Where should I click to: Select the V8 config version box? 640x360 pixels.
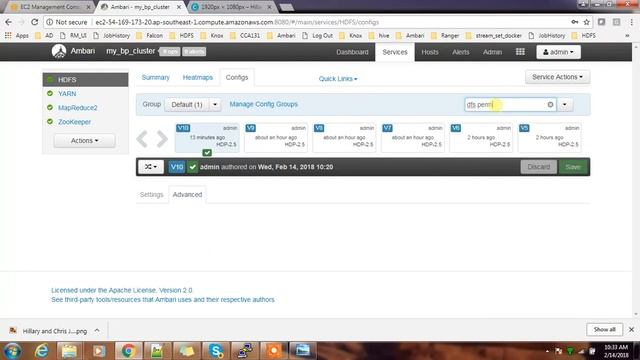pos(344,138)
